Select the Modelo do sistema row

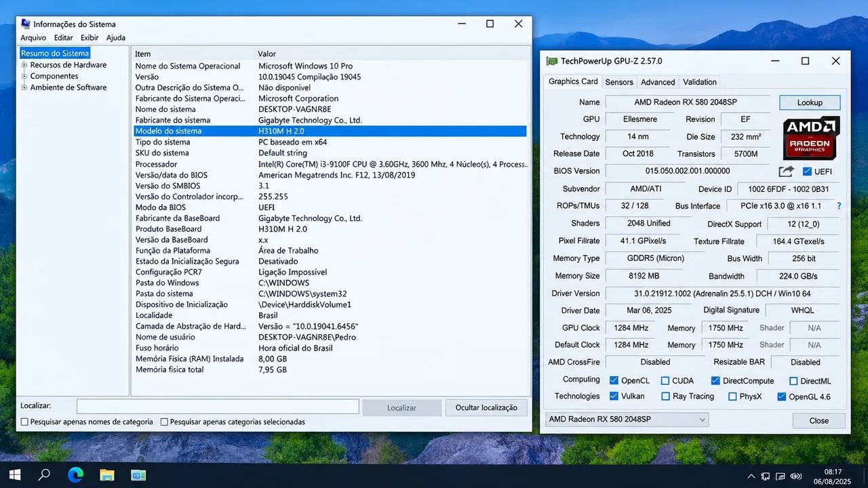point(330,131)
